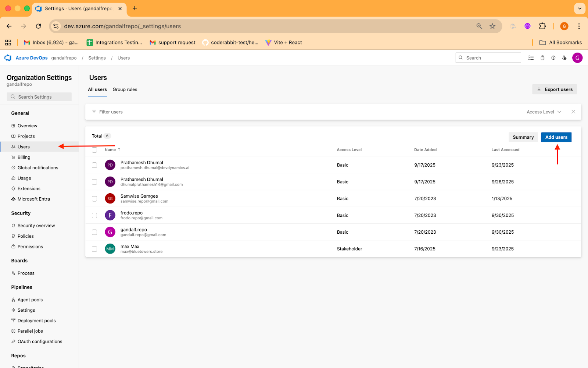View site information icon in address bar
This screenshot has height=368, width=588.
point(56,26)
